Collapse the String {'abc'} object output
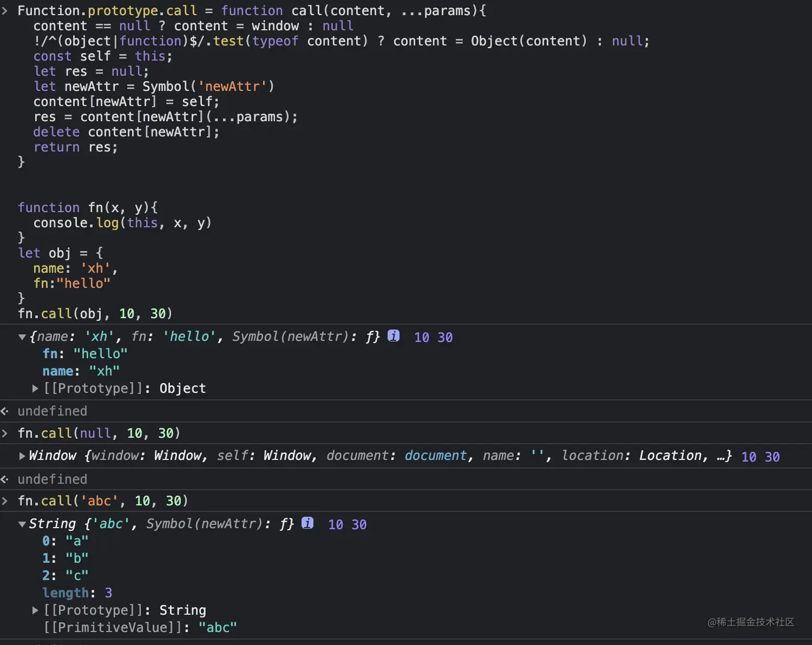 coord(22,524)
